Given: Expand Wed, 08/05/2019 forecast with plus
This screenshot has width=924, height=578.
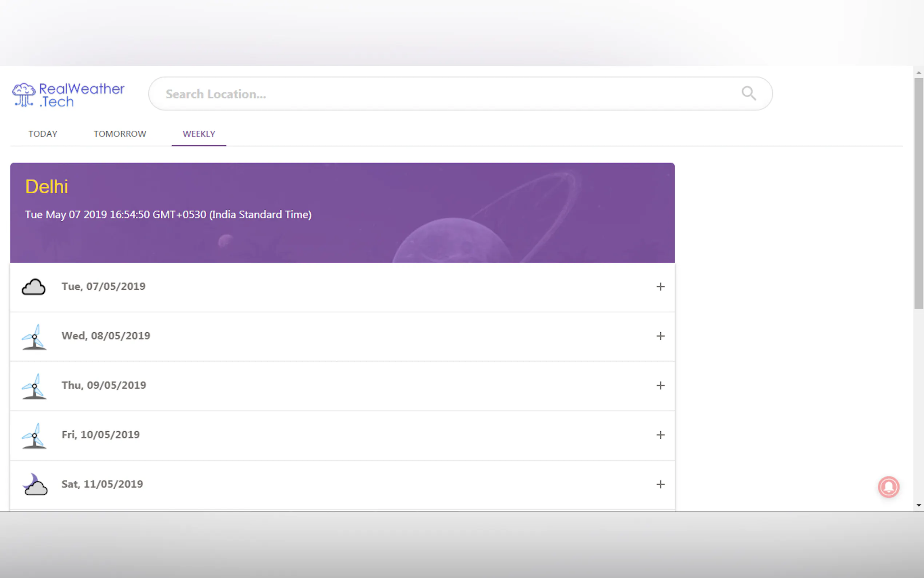Looking at the screenshot, I should (660, 336).
